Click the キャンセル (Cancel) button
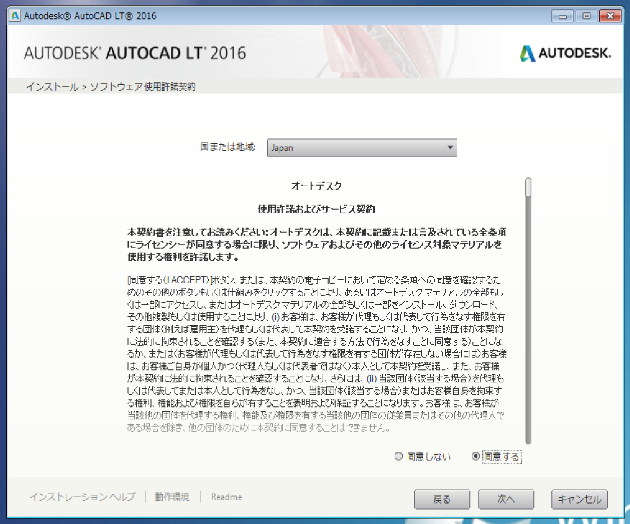This screenshot has width=630, height=524. [x=579, y=499]
